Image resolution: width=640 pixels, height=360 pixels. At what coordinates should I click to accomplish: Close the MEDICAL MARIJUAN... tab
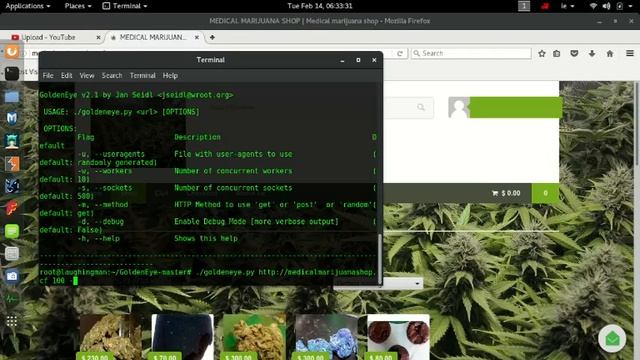(197, 37)
